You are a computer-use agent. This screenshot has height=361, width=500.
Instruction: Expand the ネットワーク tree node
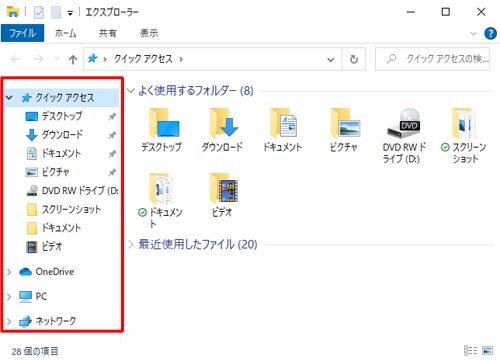(9, 321)
